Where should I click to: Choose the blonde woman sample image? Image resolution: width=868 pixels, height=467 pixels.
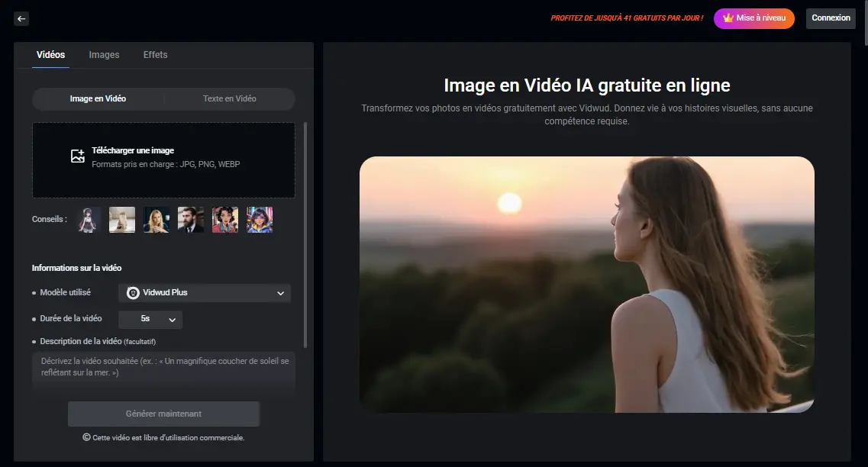point(156,220)
